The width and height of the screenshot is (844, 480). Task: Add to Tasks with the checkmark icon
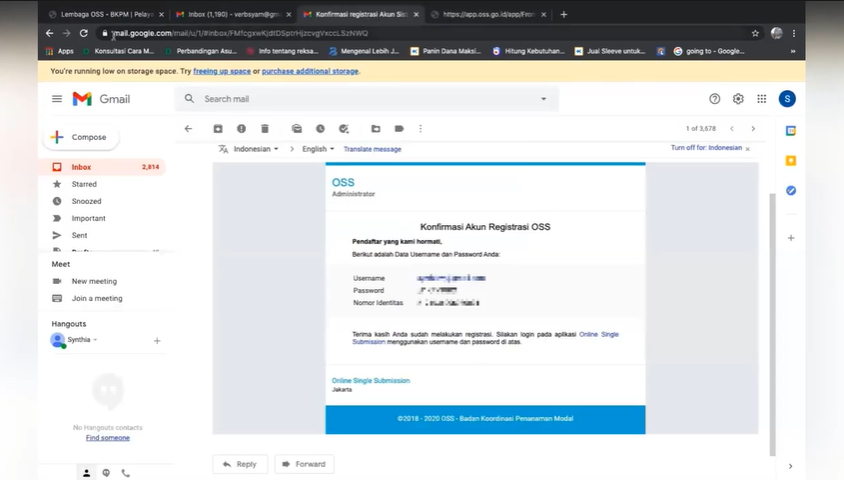pos(343,129)
